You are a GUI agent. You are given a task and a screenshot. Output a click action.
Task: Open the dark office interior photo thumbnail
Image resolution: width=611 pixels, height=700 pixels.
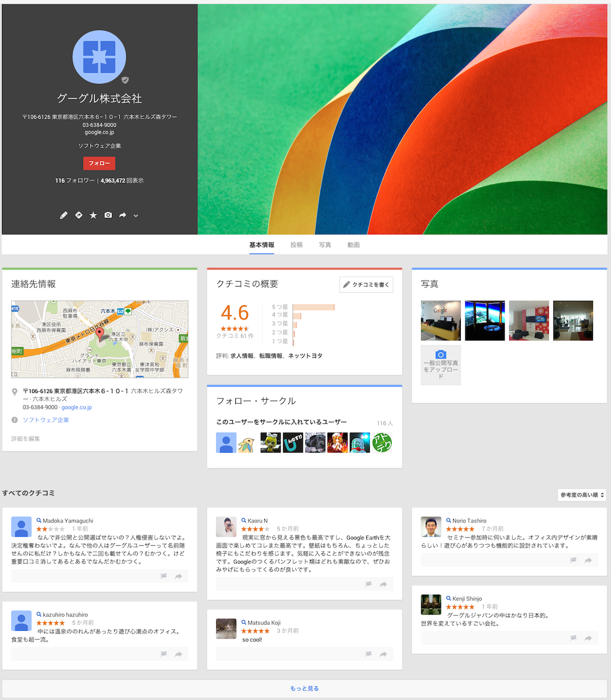click(573, 321)
